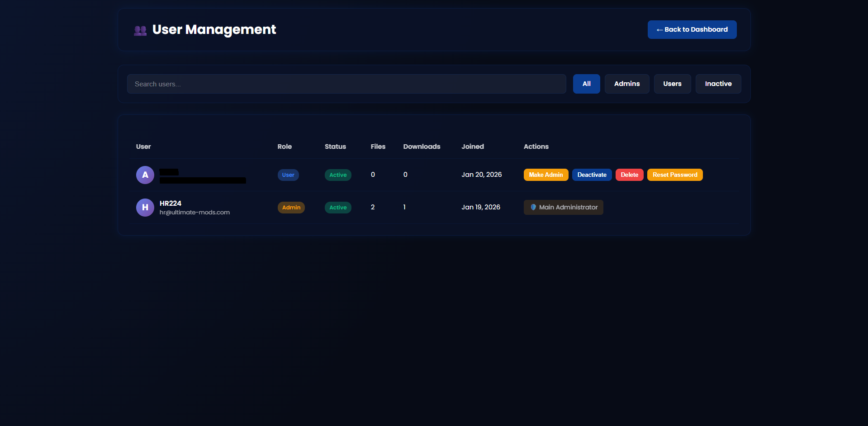This screenshot has width=868, height=426.
Task: Click the orange Admin role badge
Action: coord(291,208)
